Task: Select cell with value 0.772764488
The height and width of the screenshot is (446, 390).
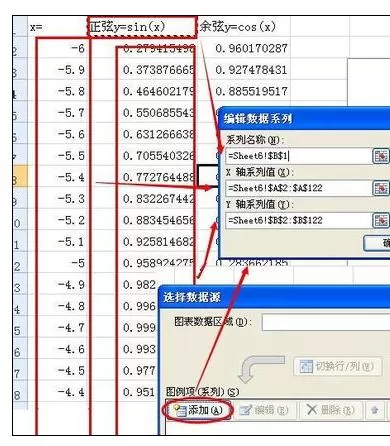Action: pos(143,177)
